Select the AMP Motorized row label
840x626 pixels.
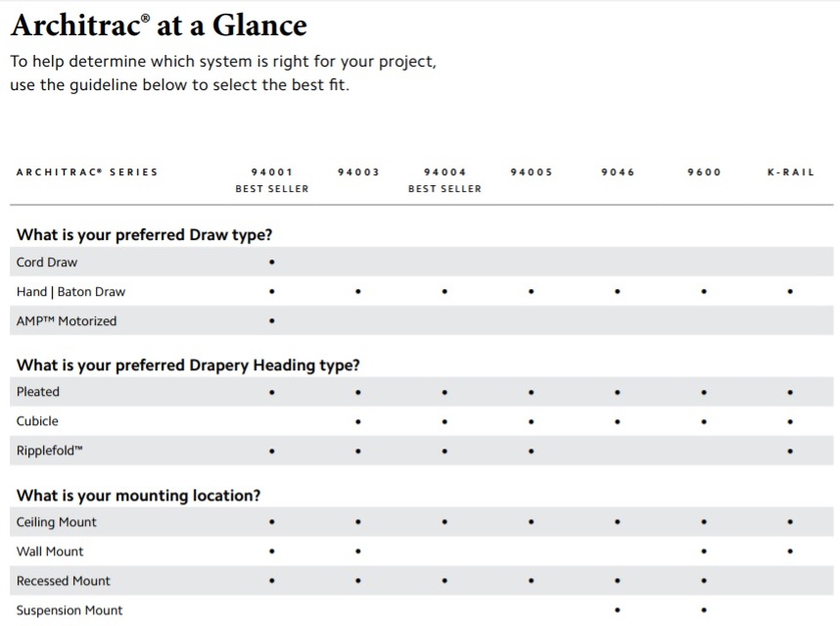pyautogui.click(x=67, y=321)
